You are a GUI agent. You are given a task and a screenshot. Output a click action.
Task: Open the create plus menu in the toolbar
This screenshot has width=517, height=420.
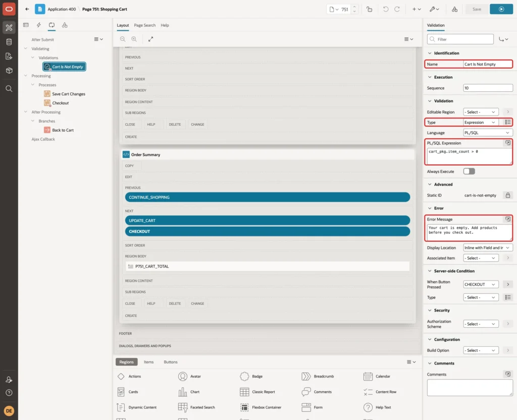(417, 9)
